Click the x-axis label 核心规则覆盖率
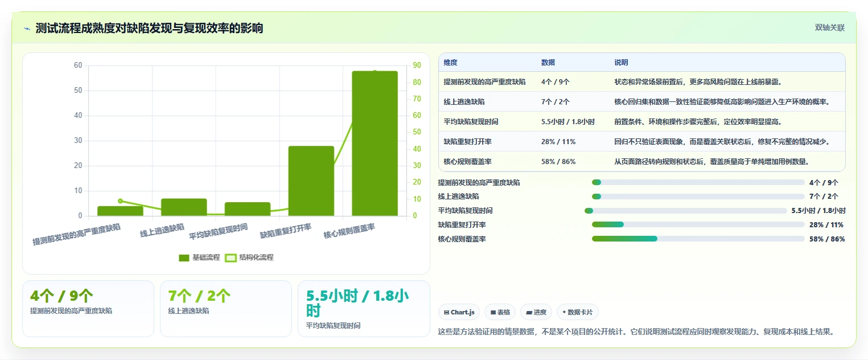 pyautogui.click(x=349, y=231)
